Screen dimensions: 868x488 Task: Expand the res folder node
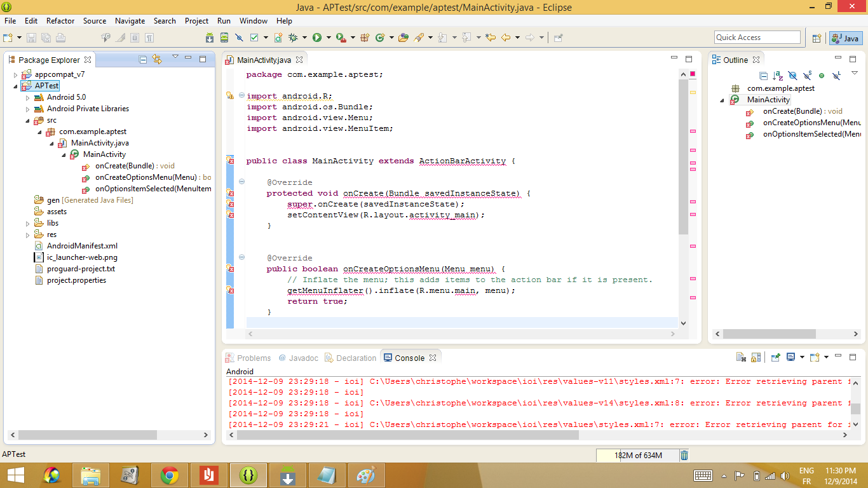[x=28, y=234]
